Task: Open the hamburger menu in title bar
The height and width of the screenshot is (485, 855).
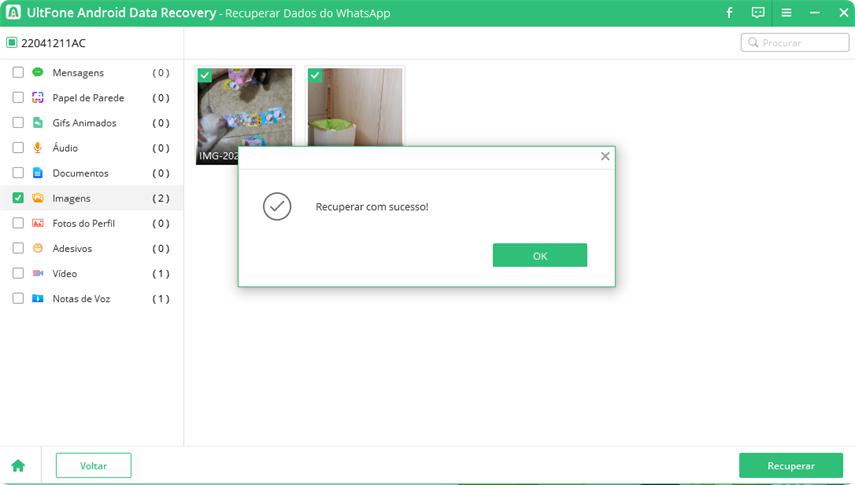Action: pyautogui.click(x=787, y=13)
